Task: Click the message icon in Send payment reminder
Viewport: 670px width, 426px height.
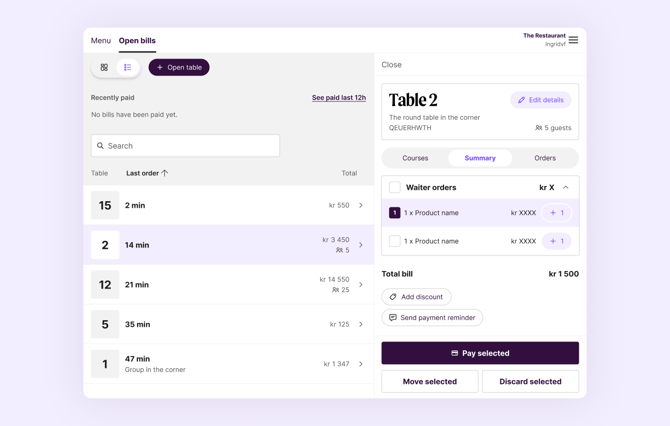Action: (393, 317)
